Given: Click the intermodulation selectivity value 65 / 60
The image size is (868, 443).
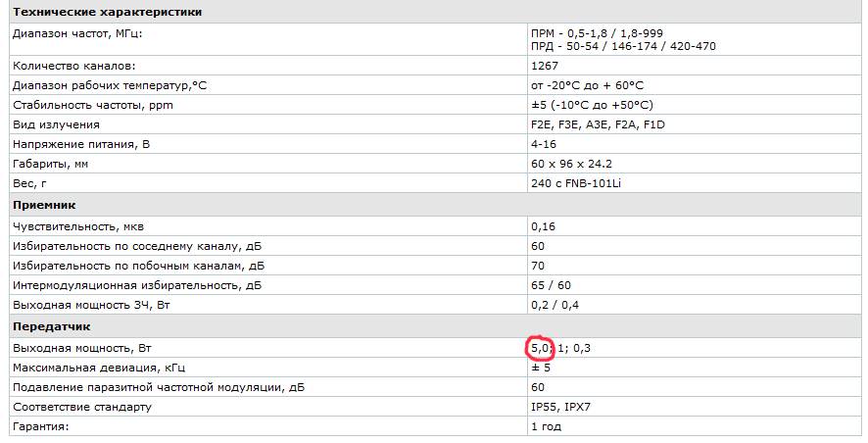Looking at the screenshot, I should 550,285.
